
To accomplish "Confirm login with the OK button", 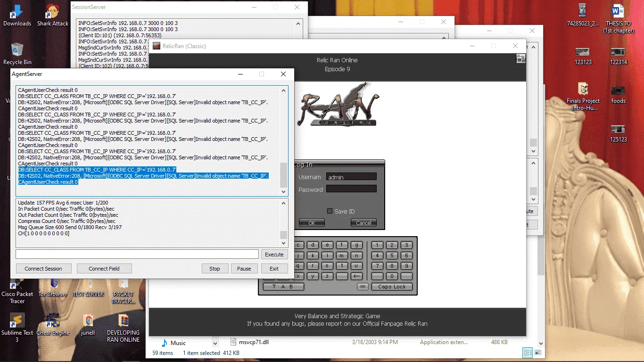I will click(x=312, y=222).
